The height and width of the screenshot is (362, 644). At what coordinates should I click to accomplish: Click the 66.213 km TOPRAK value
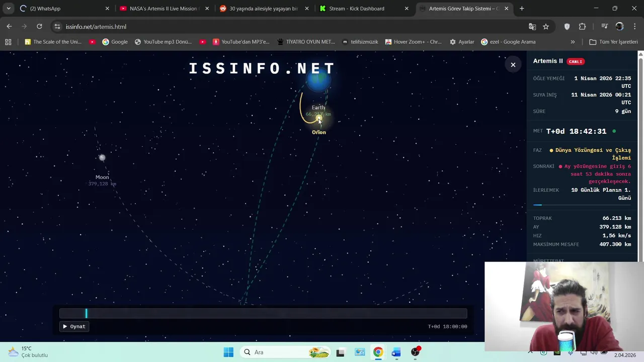click(x=616, y=218)
